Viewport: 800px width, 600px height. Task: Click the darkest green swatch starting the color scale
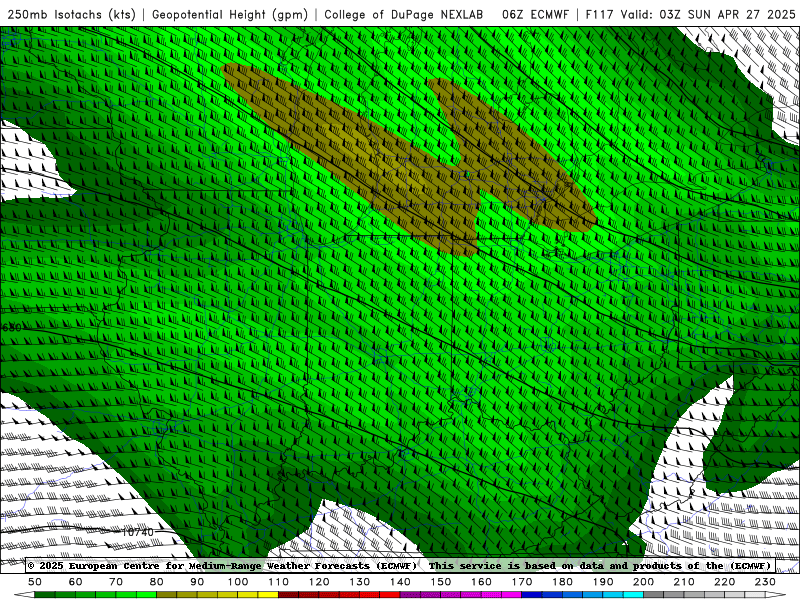click(45, 595)
